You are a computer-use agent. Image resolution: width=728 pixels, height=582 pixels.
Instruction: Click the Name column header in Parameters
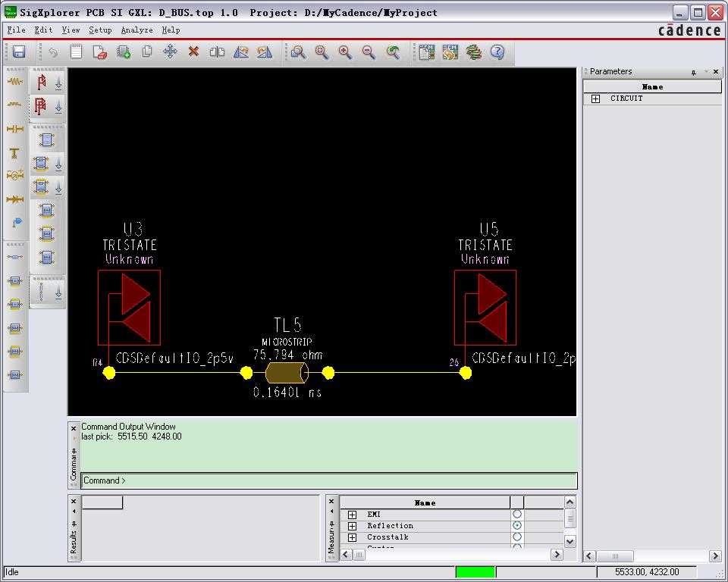[652, 87]
